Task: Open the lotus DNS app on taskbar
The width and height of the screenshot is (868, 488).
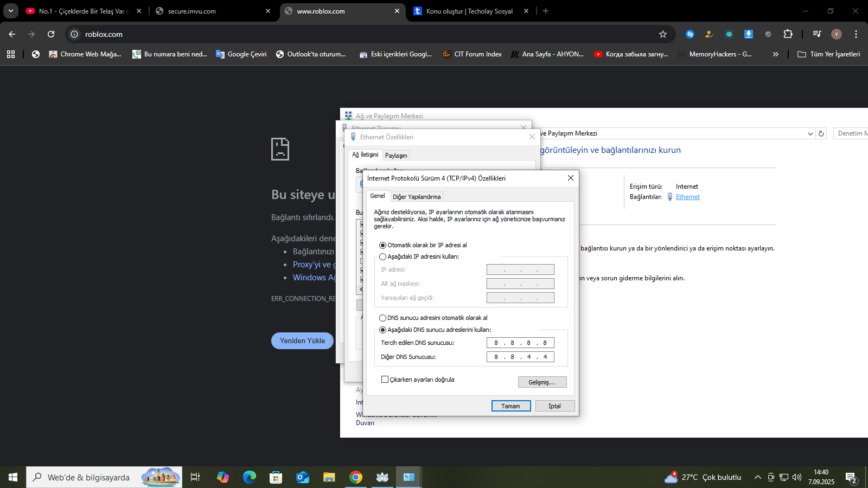Action: point(382,477)
